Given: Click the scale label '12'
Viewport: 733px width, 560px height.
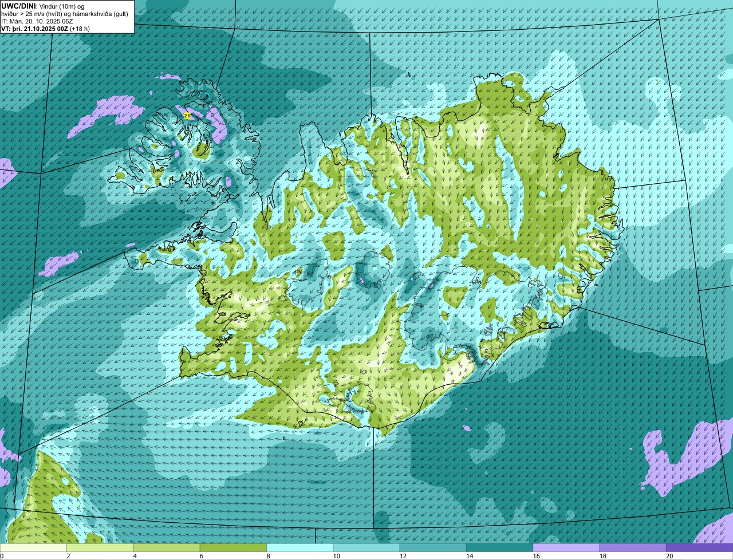Looking at the screenshot, I should pos(403,556).
